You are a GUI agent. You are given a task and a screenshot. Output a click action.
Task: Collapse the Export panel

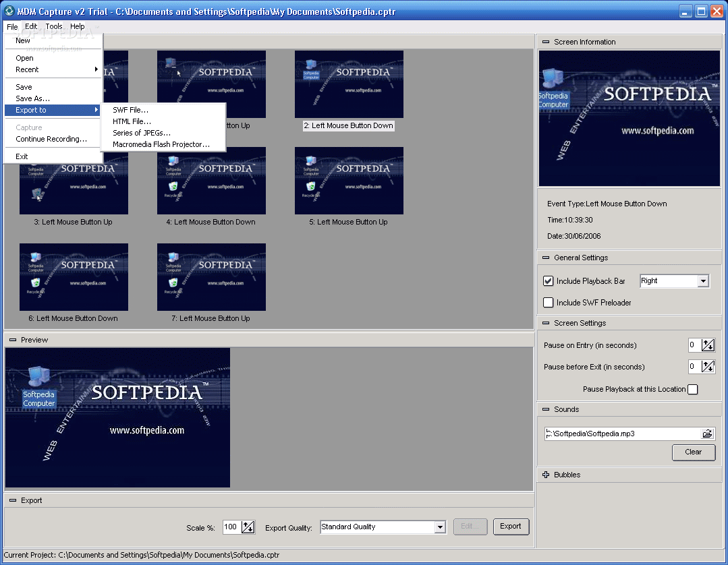click(13, 500)
